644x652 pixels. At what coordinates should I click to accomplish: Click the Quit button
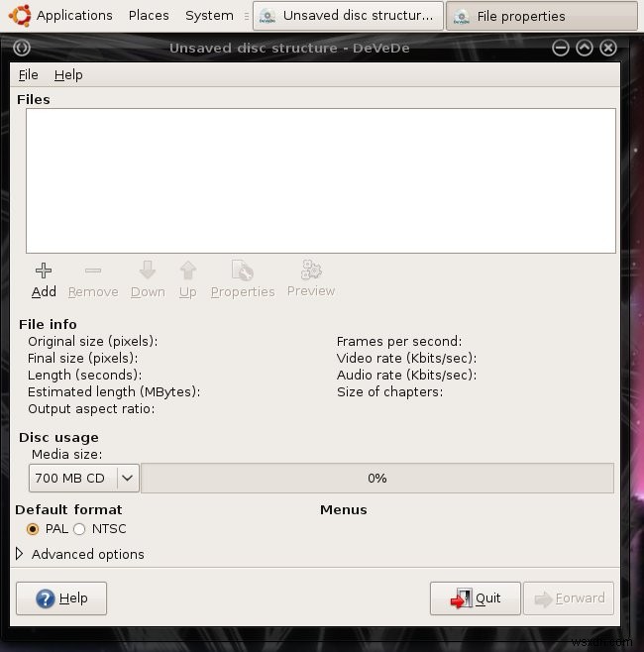[x=476, y=598]
